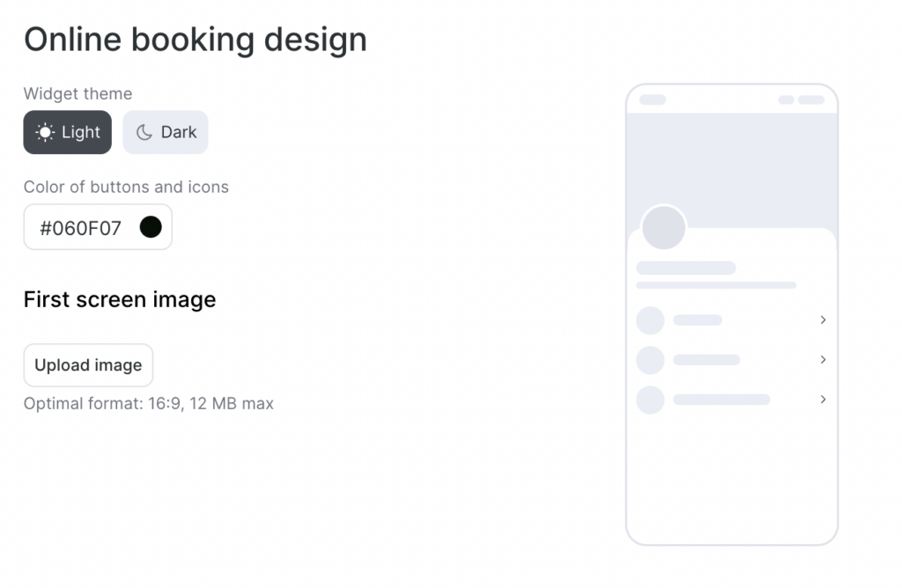Image resolution: width=902 pixels, height=588 pixels.
Task: Click the first list row circle in preview
Action: [x=650, y=320]
